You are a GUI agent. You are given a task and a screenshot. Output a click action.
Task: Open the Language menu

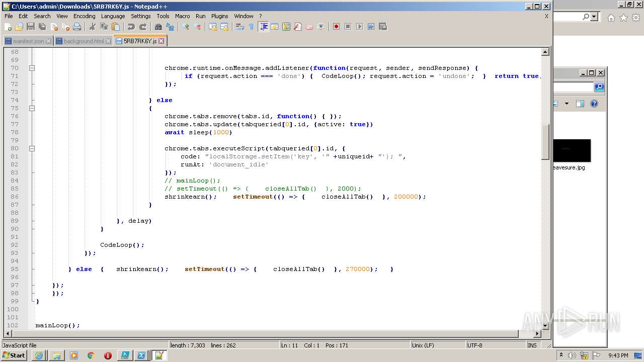(113, 16)
